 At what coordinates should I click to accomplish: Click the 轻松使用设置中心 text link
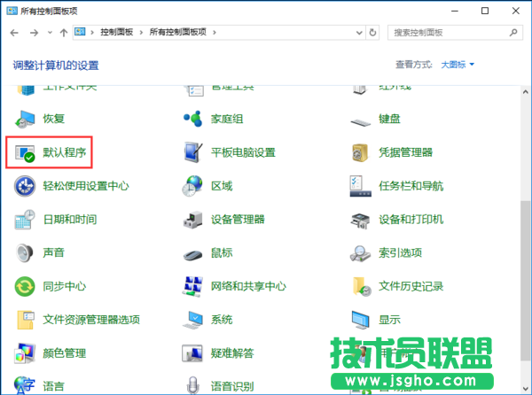click(86, 186)
